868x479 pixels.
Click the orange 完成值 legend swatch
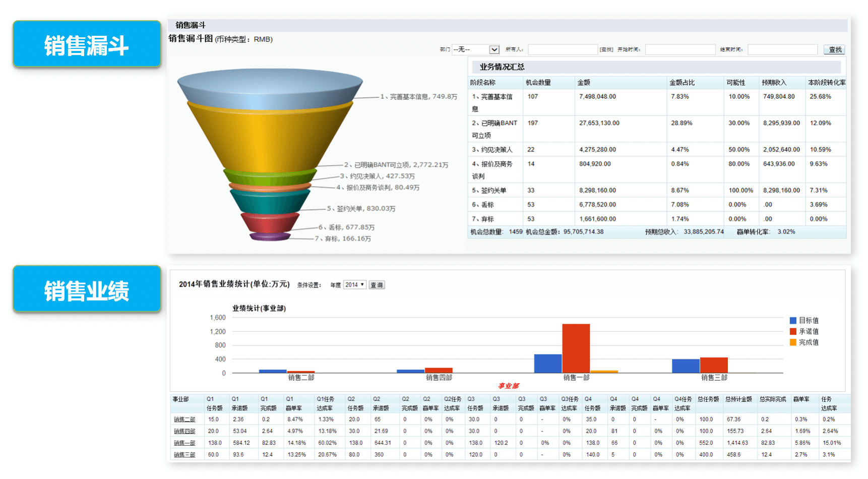(x=793, y=342)
